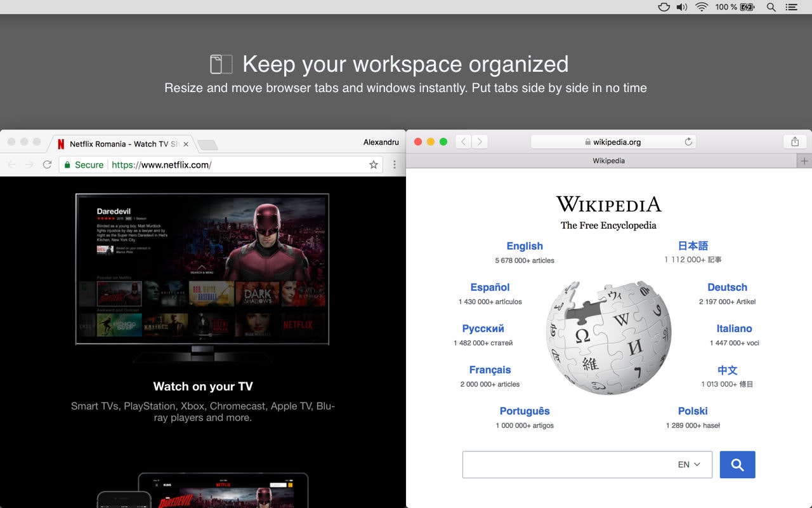Open the Safari share sheet
812x508 pixels.
(x=795, y=142)
